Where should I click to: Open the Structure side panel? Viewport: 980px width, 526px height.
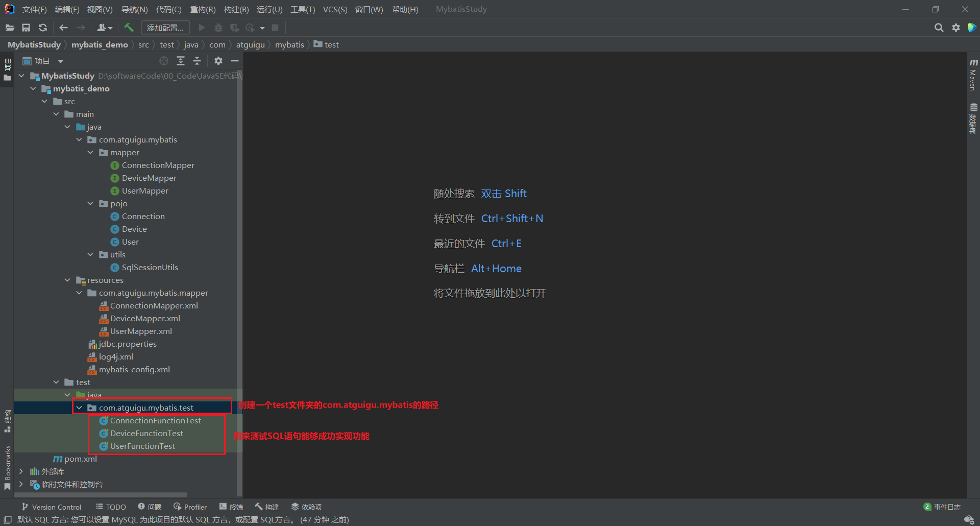point(7,421)
